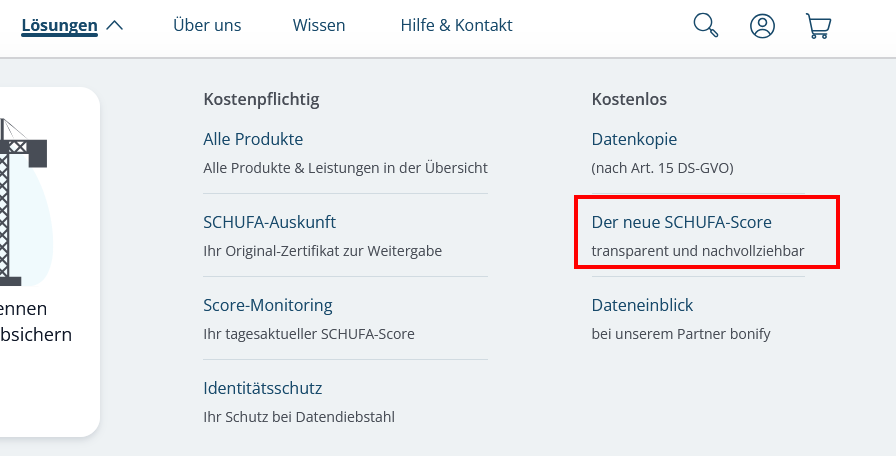Click the Kostenpflichtig heading
896x456 pixels.
tap(261, 99)
